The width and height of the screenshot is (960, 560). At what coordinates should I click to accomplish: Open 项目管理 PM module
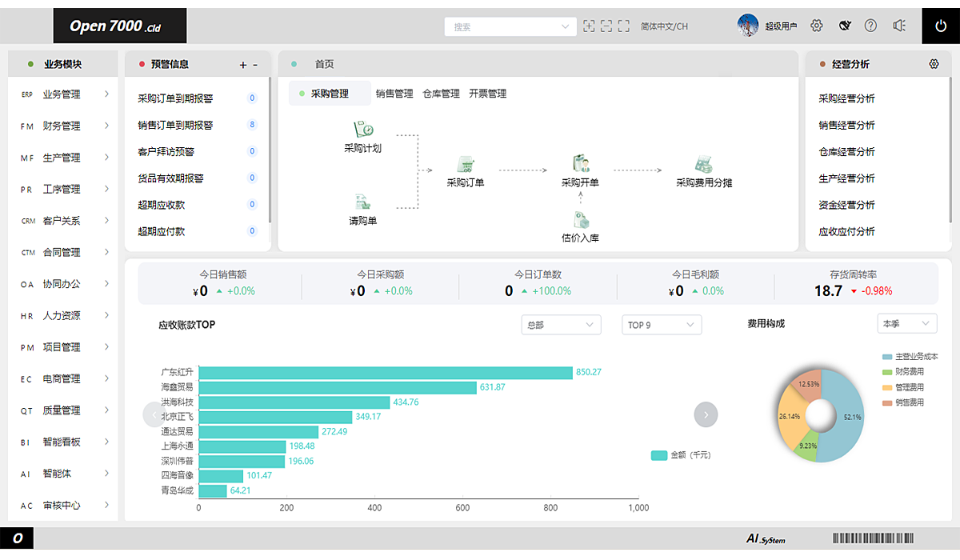(63, 347)
